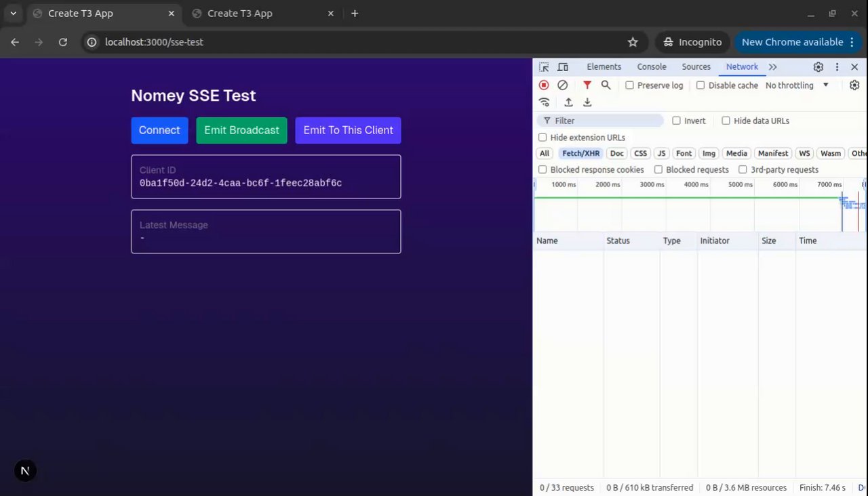Clear the network log icon
This screenshot has width=868, height=496.
(562, 85)
